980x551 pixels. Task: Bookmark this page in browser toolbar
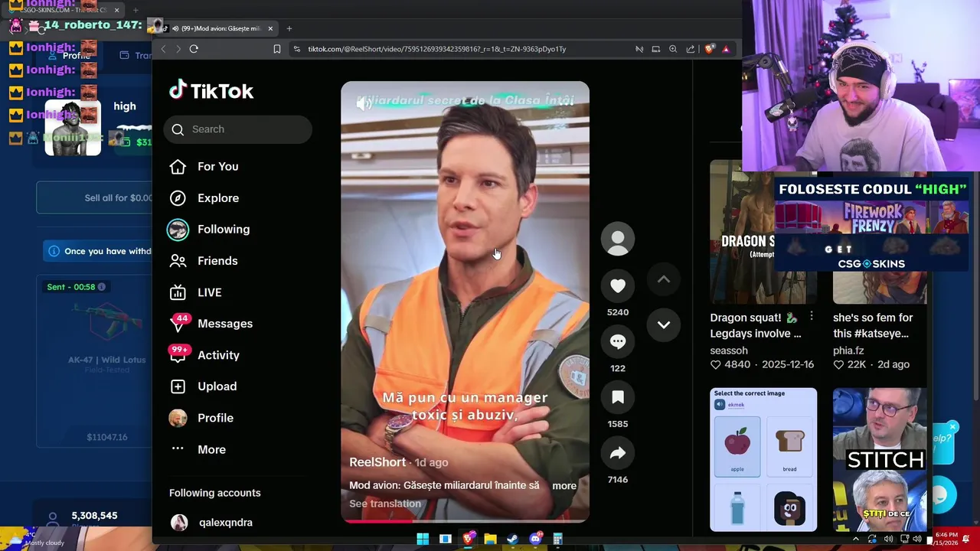point(277,49)
